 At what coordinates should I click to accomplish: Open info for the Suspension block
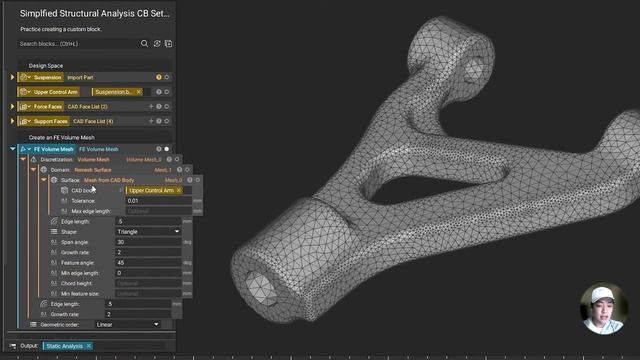pyautogui.click(x=159, y=77)
